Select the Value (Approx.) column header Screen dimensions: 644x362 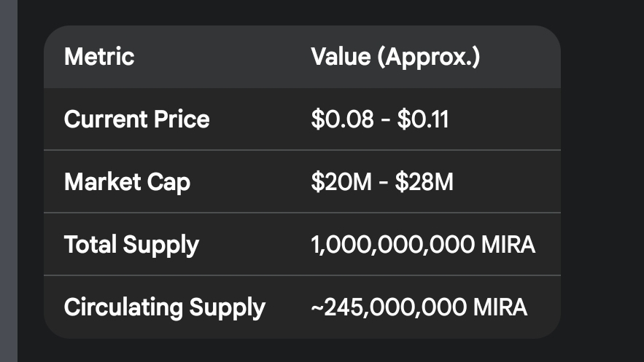point(395,57)
